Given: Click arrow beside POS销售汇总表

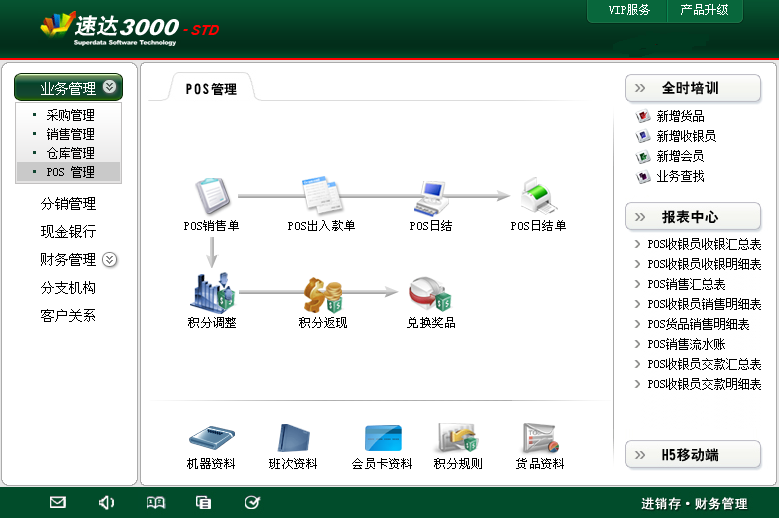Looking at the screenshot, I should coord(637,284).
